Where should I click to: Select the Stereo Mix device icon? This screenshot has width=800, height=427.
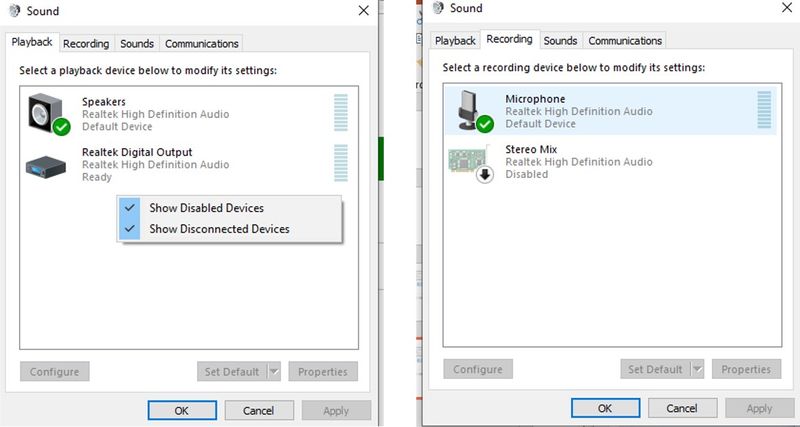[x=470, y=162]
